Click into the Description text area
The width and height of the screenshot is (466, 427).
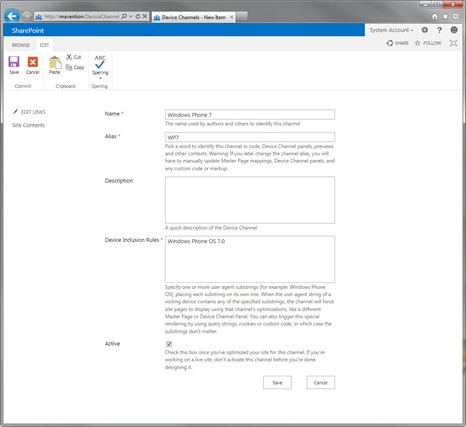(x=250, y=200)
